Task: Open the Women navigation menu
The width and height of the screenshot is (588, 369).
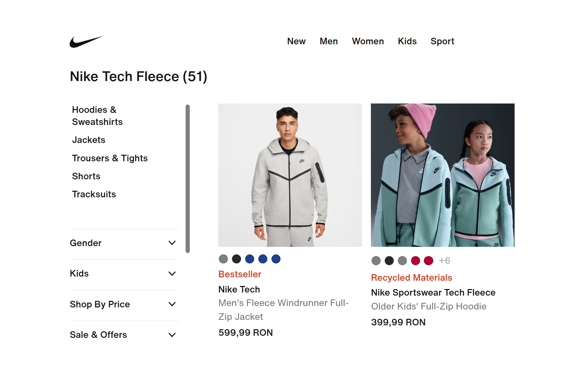Action: coord(368,41)
